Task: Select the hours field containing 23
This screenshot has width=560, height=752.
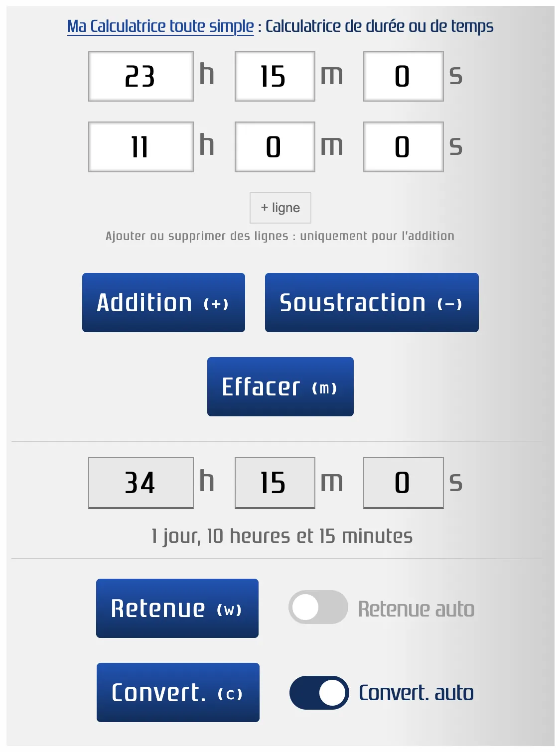Action: point(141,76)
